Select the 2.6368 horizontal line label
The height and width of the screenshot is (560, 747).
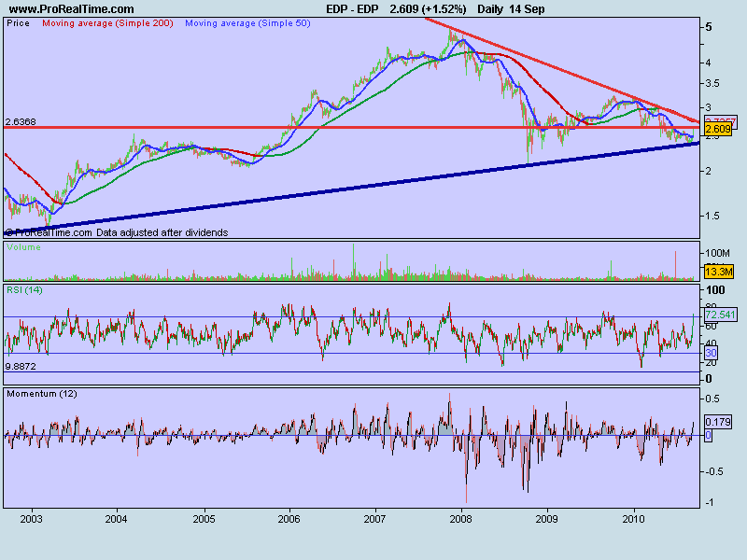[x=21, y=122]
